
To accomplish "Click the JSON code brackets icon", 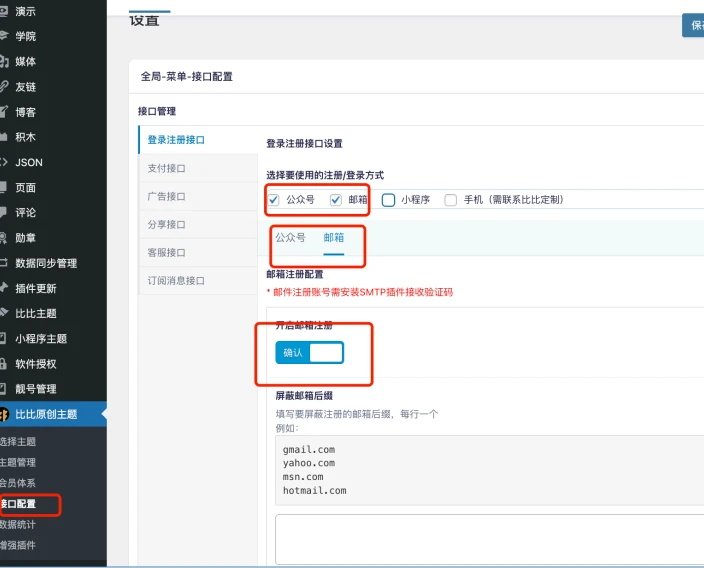I will tap(4, 162).
